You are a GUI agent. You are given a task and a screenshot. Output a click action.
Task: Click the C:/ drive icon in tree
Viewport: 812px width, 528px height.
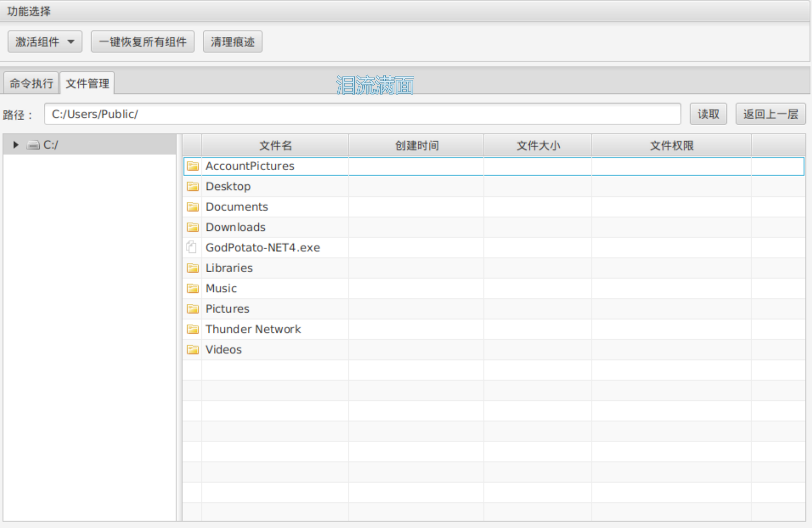pyautogui.click(x=33, y=145)
